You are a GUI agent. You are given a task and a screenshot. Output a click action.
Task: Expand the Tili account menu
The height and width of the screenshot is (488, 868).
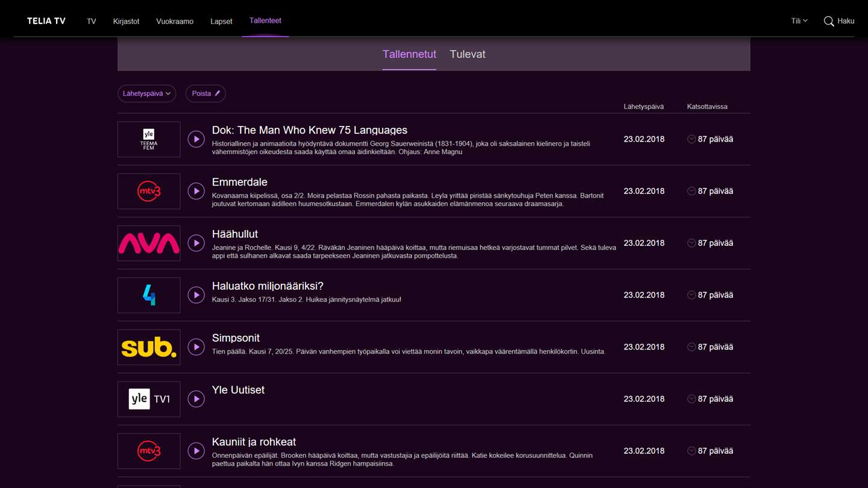pyautogui.click(x=799, y=21)
